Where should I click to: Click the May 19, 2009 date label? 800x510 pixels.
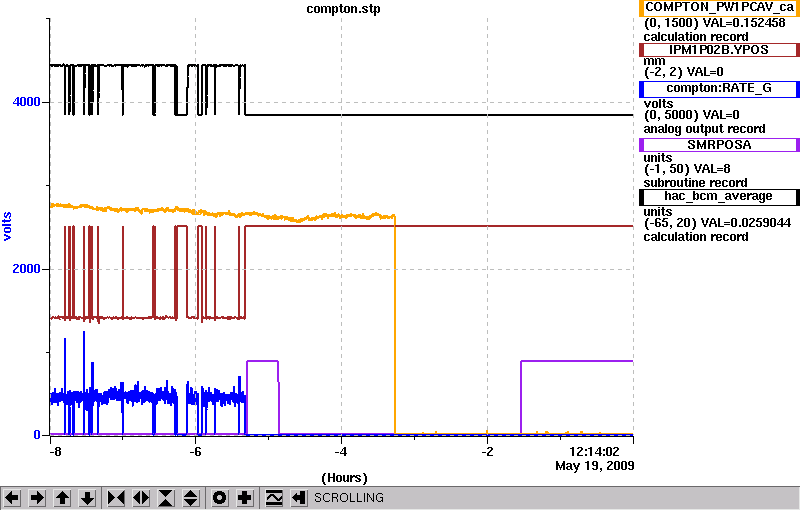[x=595, y=466]
